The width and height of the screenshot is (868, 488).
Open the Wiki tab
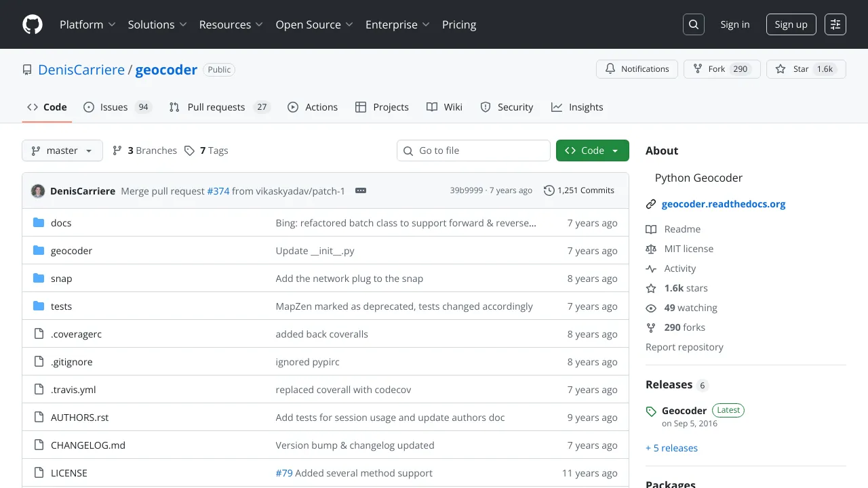click(x=445, y=107)
